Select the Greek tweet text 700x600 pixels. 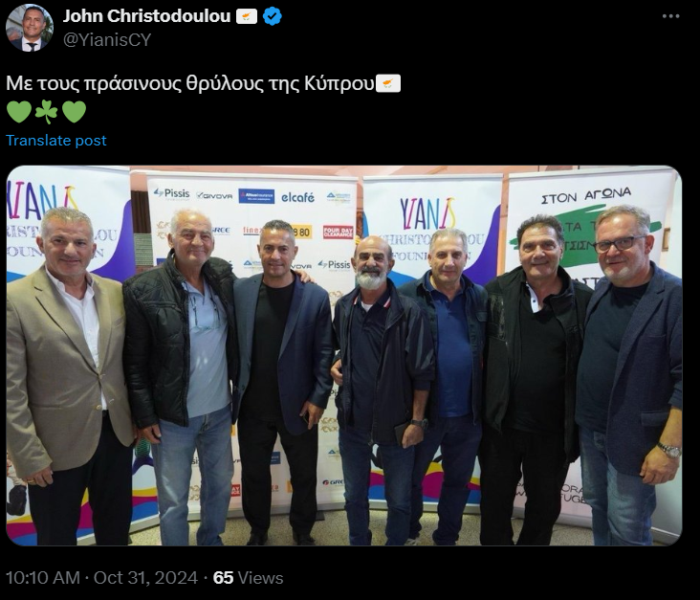190,83
